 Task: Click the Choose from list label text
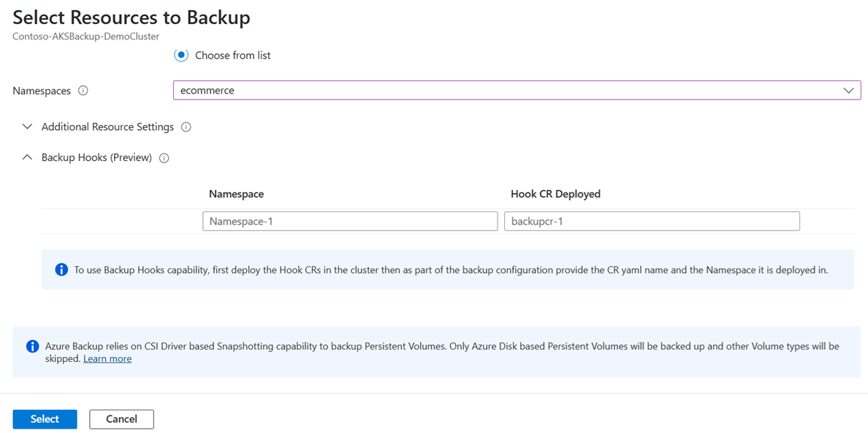tap(232, 56)
